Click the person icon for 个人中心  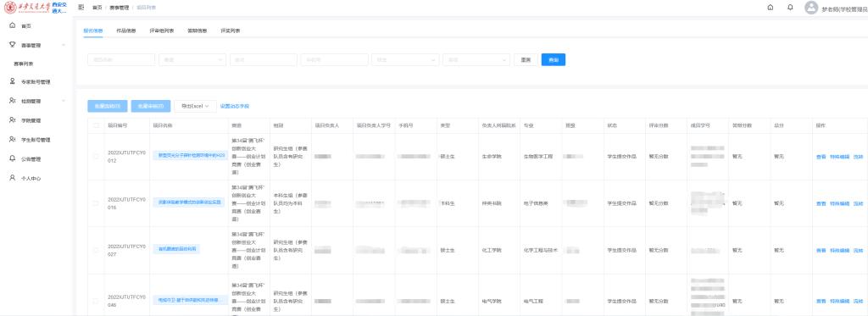coord(13,178)
